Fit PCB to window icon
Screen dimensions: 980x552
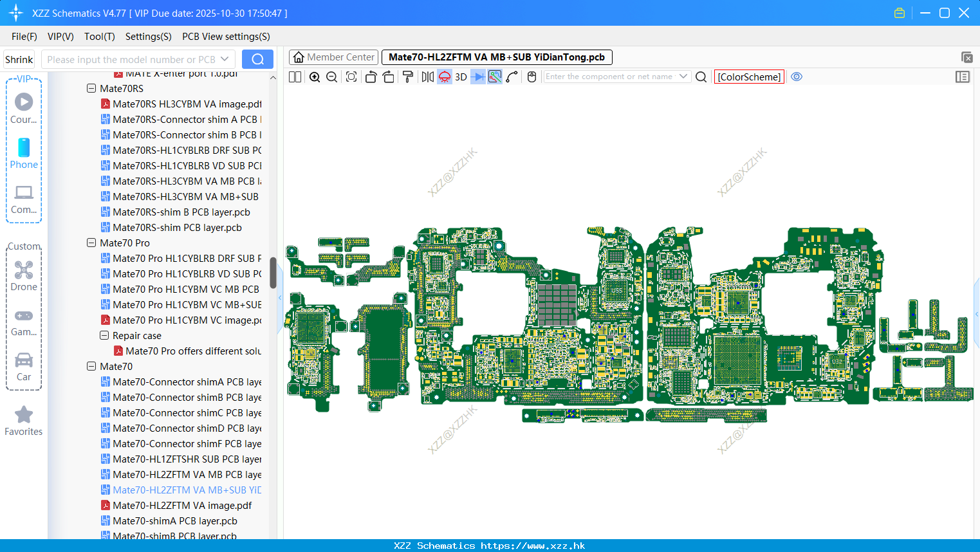(x=351, y=77)
